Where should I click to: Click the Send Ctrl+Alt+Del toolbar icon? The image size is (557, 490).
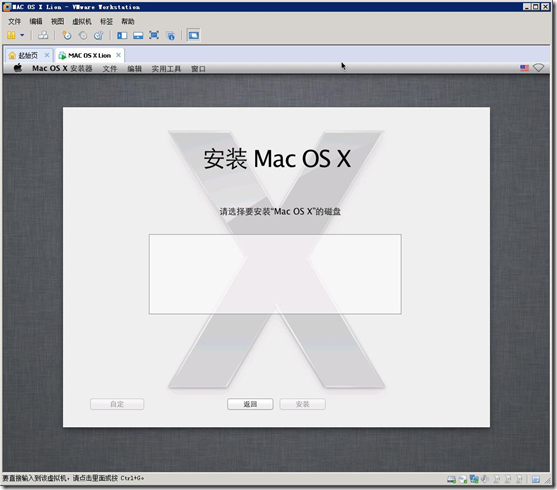[43, 35]
